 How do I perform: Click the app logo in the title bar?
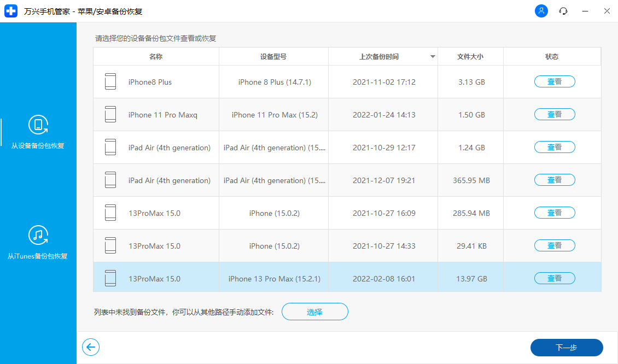pos(11,11)
